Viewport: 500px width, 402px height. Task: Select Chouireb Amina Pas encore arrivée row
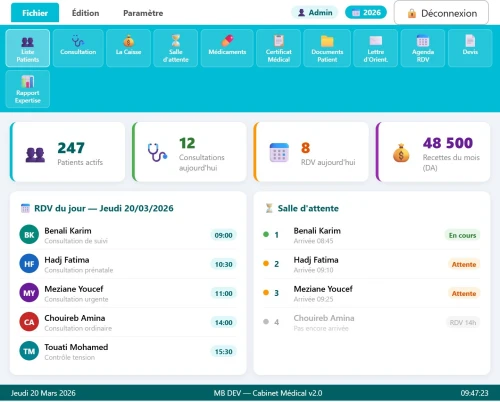[x=372, y=322]
